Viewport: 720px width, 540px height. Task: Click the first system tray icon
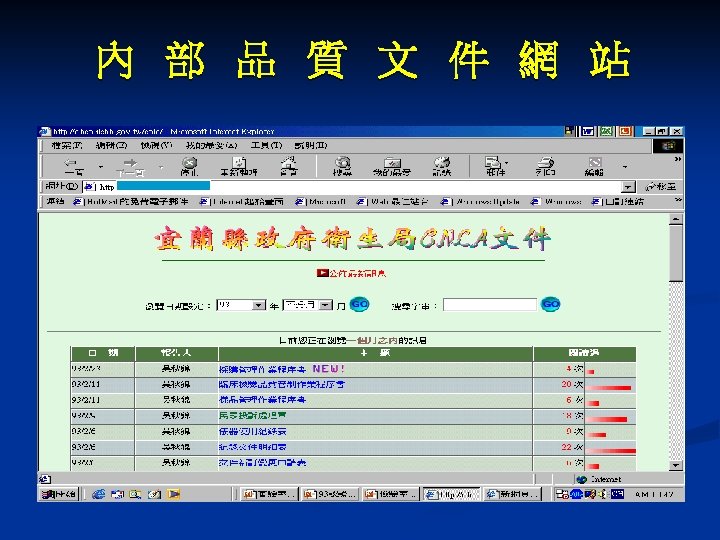click(562, 494)
